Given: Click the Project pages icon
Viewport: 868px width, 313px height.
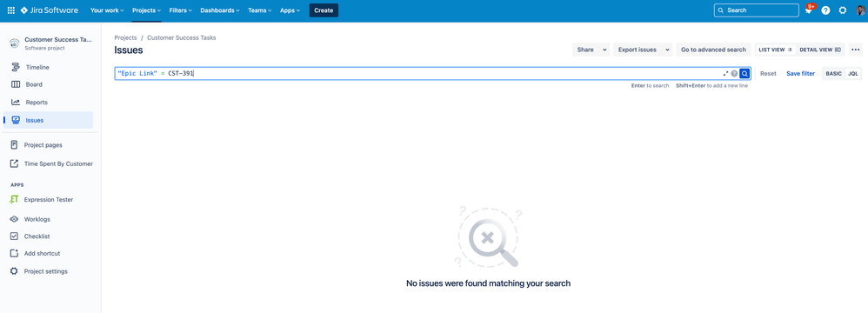Looking at the screenshot, I should coord(15,145).
